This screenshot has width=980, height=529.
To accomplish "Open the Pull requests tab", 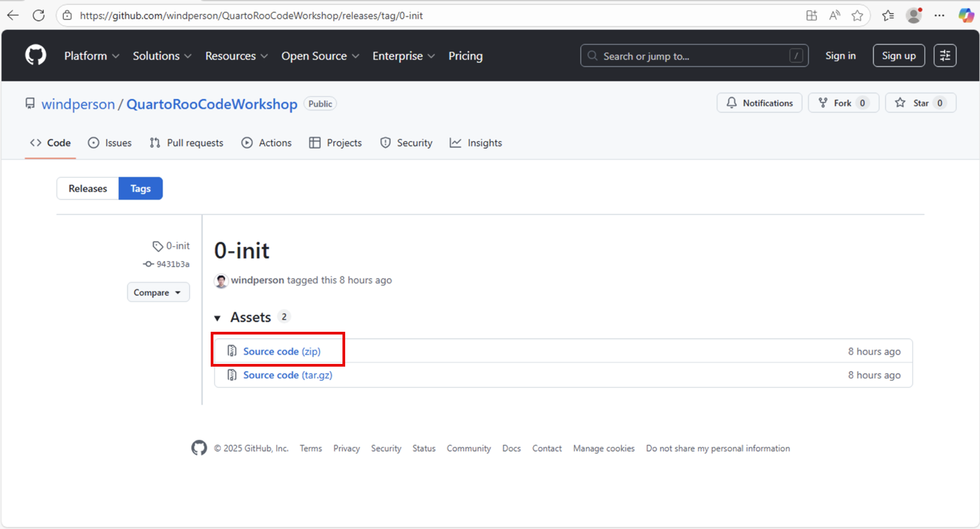I will tap(187, 143).
